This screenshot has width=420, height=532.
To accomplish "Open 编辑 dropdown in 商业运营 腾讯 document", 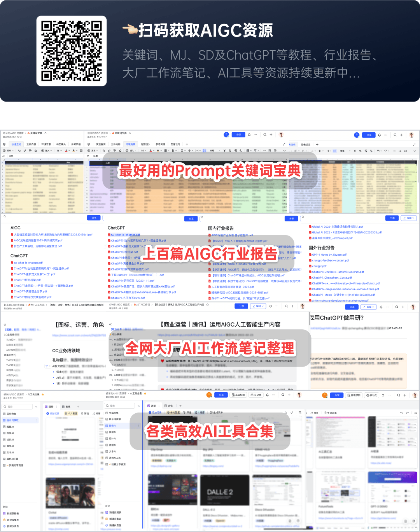I will click(259, 306).
